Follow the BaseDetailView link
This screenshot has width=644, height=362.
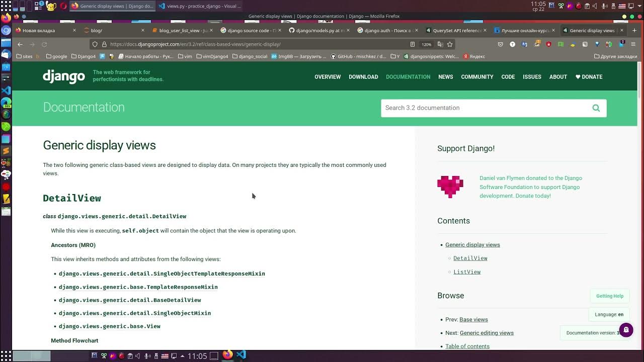[x=130, y=300]
